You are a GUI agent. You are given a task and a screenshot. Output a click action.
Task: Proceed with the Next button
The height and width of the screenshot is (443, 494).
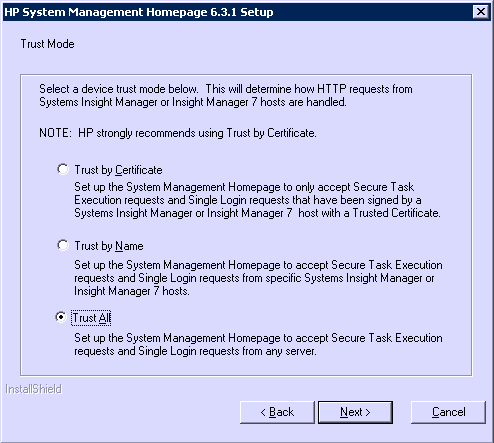coord(355,412)
